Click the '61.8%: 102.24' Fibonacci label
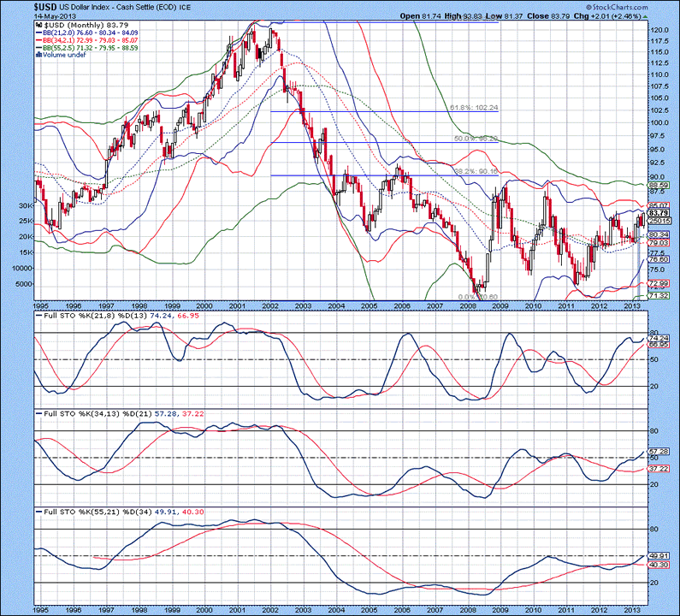 (x=474, y=108)
